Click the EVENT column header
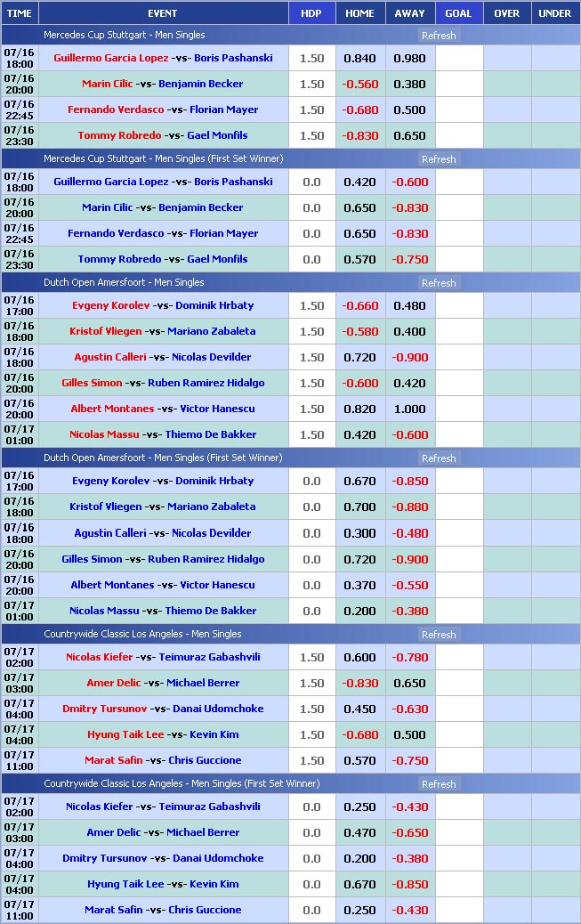581x924 pixels. click(162, 13)
